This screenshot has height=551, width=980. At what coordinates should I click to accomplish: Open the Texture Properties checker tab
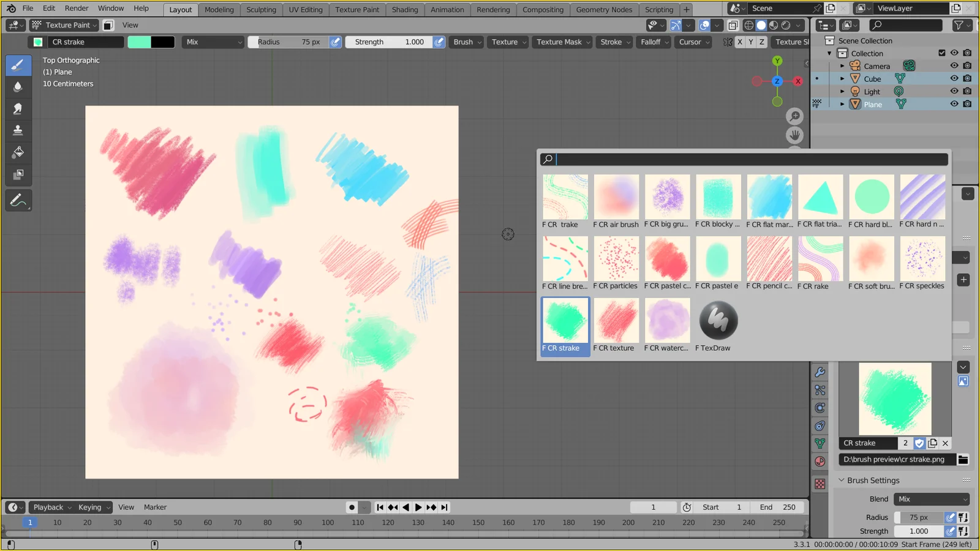click(820, 484)
